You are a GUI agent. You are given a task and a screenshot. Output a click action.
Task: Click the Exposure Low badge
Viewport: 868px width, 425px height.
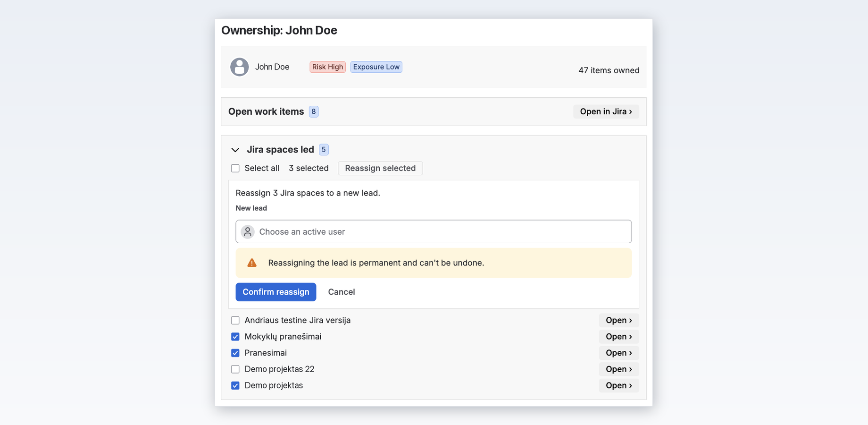(x=376, y=67)
